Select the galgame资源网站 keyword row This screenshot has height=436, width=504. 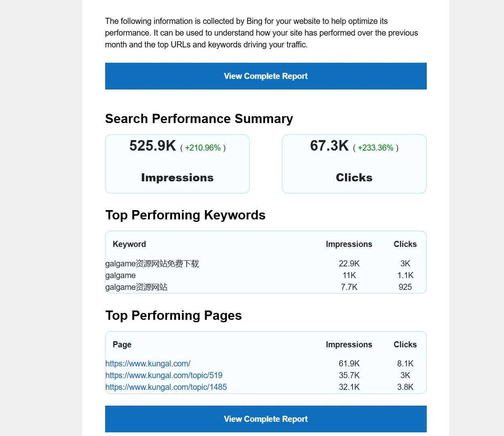(x=266, y=287)
